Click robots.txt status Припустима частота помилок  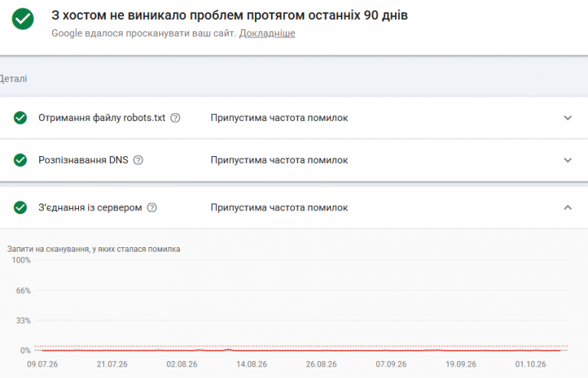coord(279,118)
